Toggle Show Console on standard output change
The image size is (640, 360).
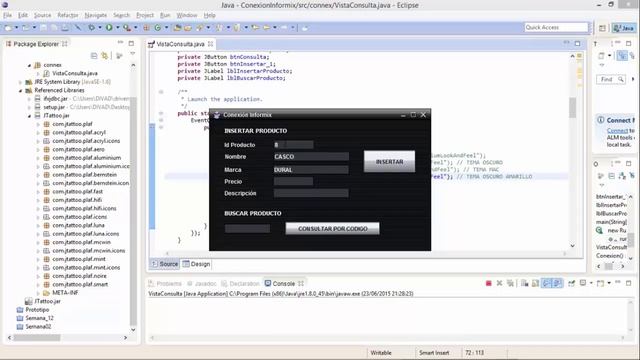click(547, 283)
